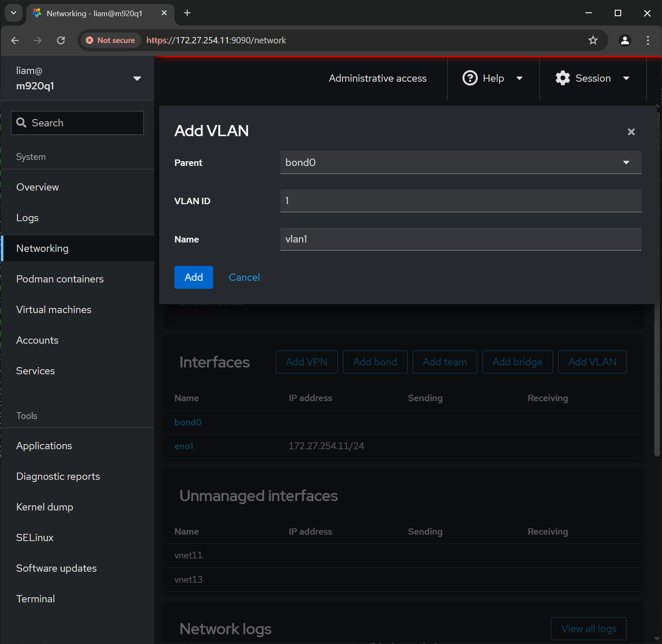Image resolution: width=662 pixels, height=644 pixels.
Task: Click the Add VPN button
Action: 307,362
